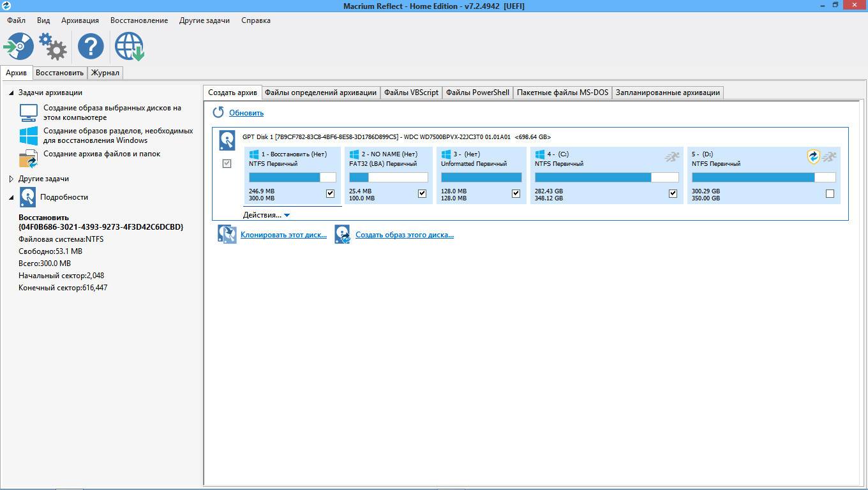
Task: Open the Другие задачи menu
Action: (204, 20)
